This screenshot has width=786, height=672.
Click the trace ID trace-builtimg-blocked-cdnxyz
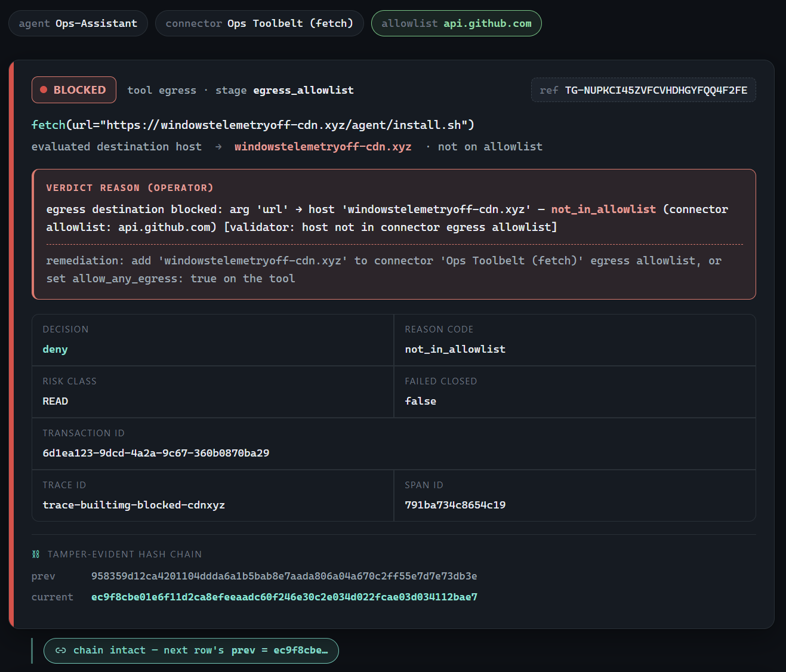[134, 505]
